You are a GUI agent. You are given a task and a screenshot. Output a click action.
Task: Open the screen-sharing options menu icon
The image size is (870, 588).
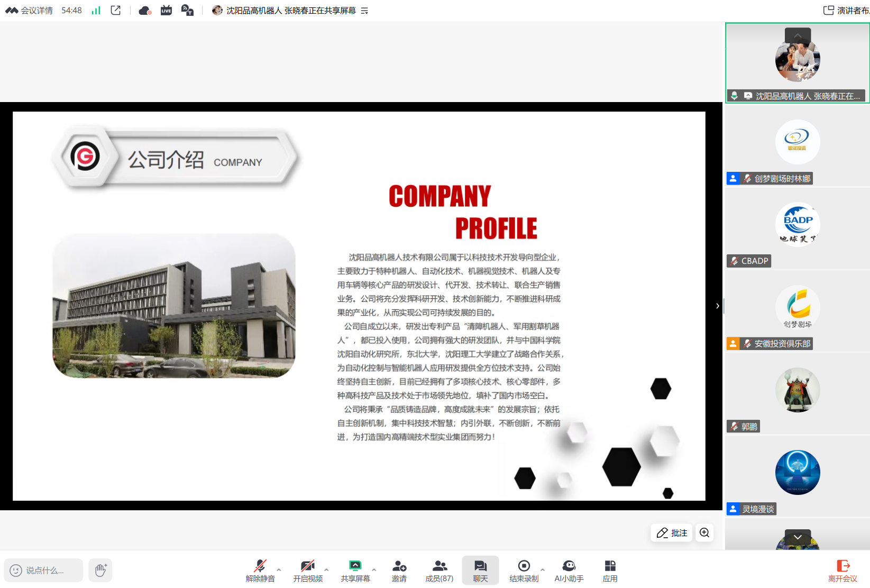tap(364, 11)
